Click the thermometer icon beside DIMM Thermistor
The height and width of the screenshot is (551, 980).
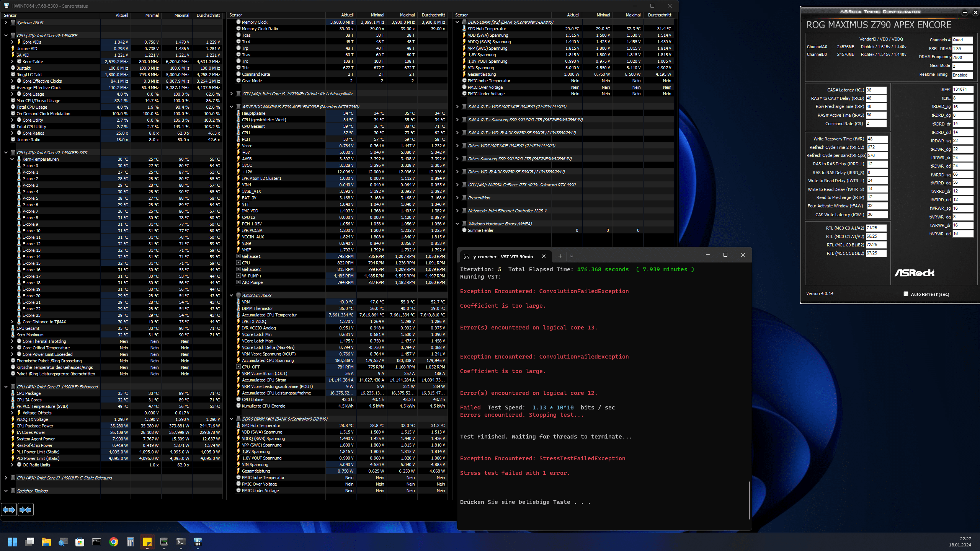pyautogui.click(x=238, y=308)
